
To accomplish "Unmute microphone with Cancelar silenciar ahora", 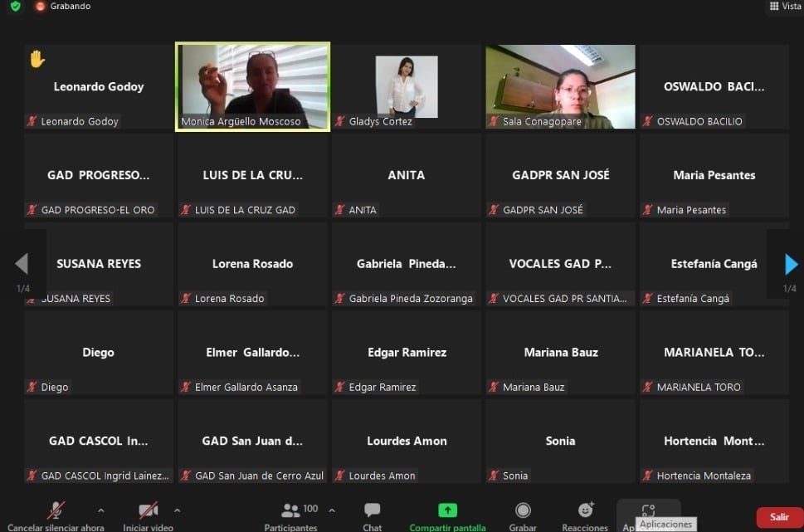I will pos(56,512).
